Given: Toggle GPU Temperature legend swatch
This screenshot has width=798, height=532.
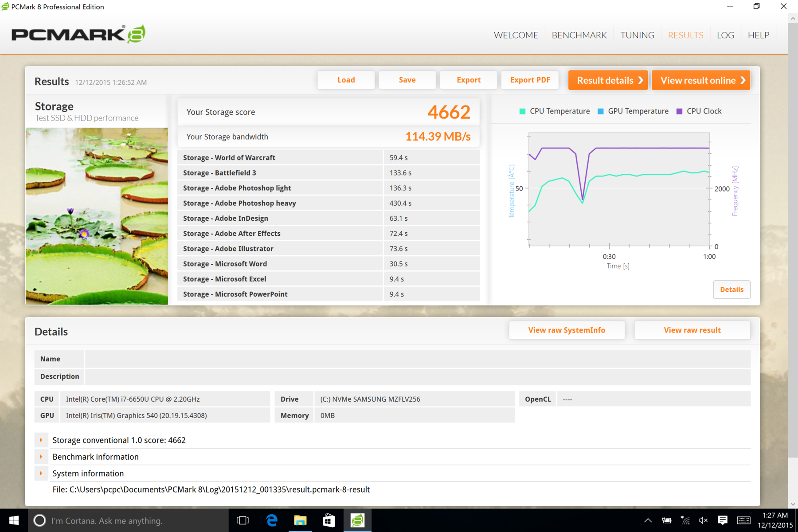Looking at the screenshot, I should click(x=601, y=111).
